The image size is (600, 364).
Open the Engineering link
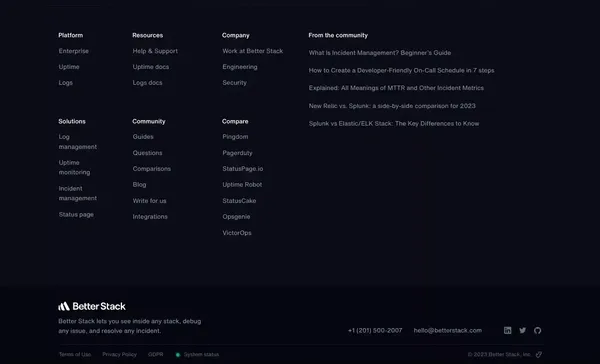tap(240, 67)
